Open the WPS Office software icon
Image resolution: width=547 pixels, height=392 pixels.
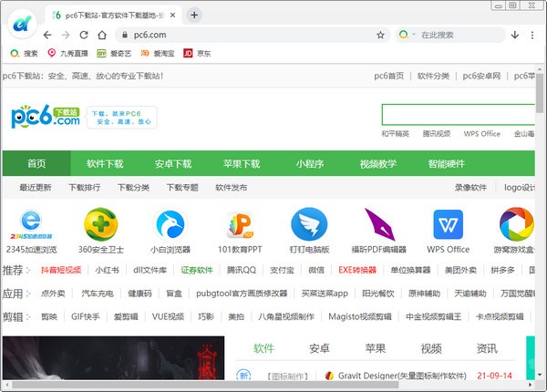449,224
